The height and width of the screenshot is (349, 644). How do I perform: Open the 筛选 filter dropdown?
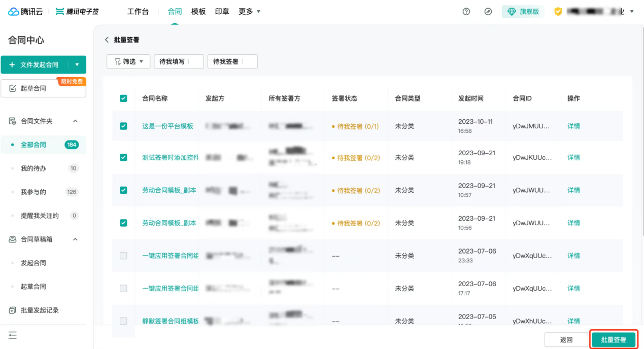pos(128,61)
